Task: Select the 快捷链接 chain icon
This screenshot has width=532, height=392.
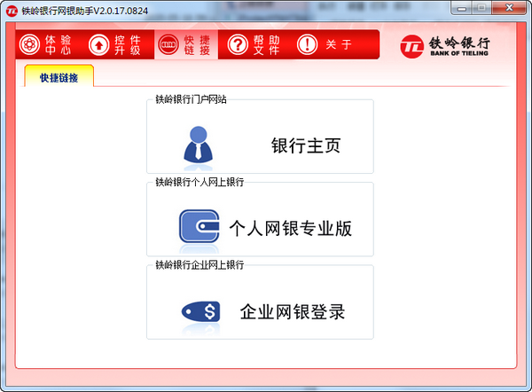Action: tap(168, 44)
